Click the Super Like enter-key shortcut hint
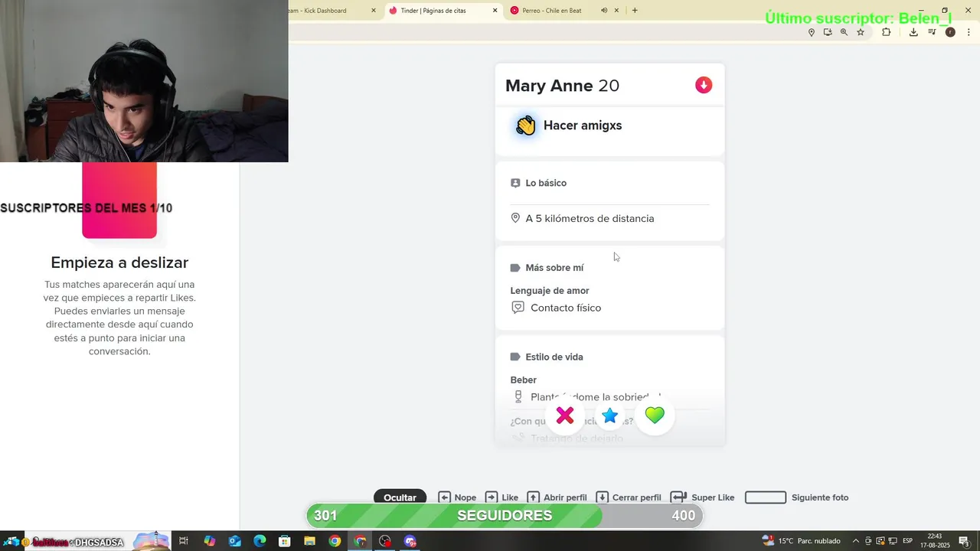 (x=702, y=497)
